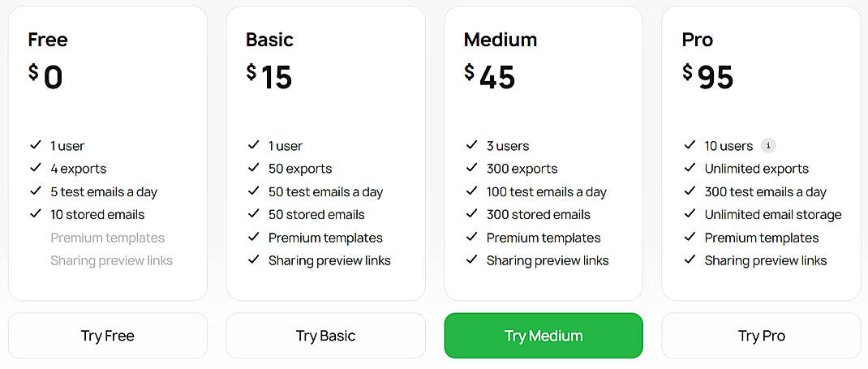Viewport: 868px width, 369px height.
Task: Click the Medium plan title
Action: [501, 40]
